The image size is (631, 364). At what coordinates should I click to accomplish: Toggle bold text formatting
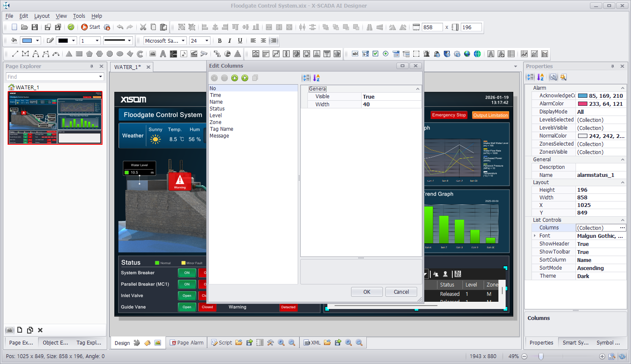pyautogui.click(x=219, y=41)
